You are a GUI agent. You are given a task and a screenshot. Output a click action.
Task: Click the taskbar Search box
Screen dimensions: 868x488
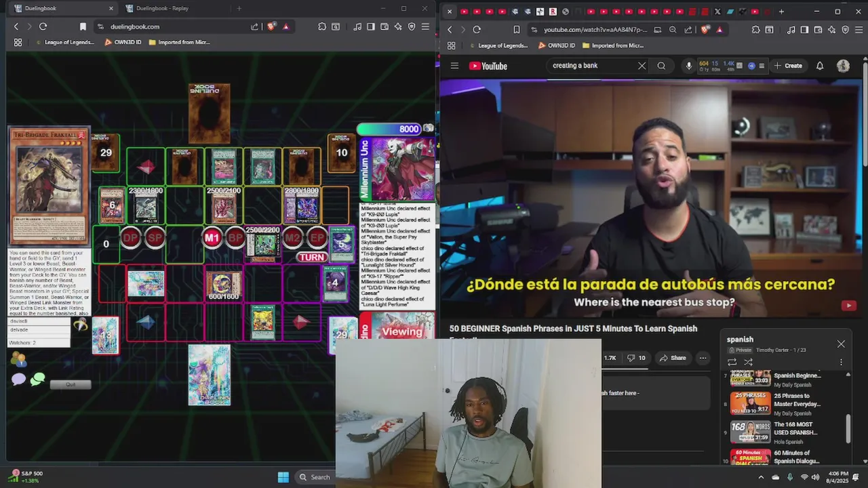point(314,477)
